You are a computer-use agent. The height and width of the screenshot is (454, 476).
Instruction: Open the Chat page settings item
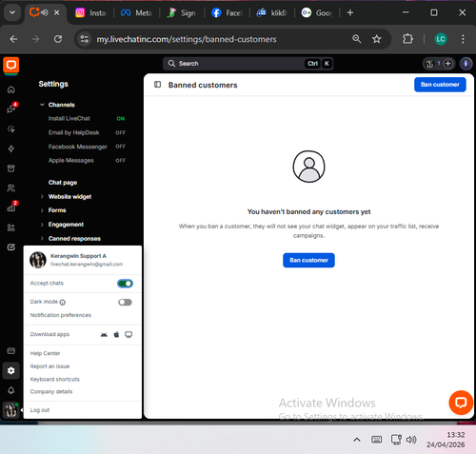pos(63,183)
